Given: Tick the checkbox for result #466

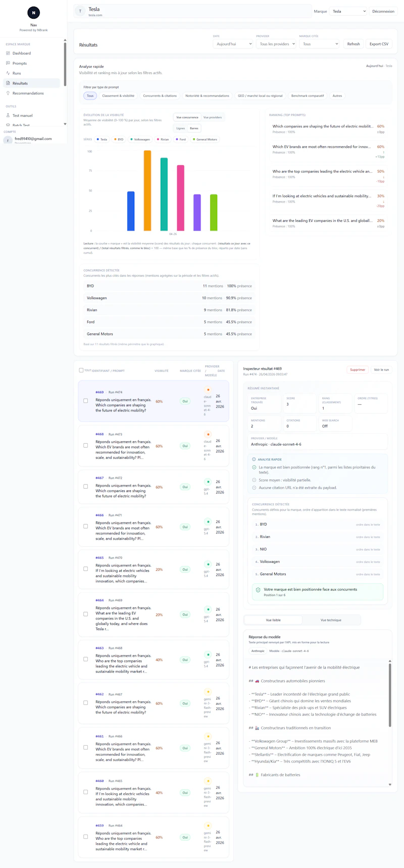Looking at the screenshot, I should pos(85,526).
